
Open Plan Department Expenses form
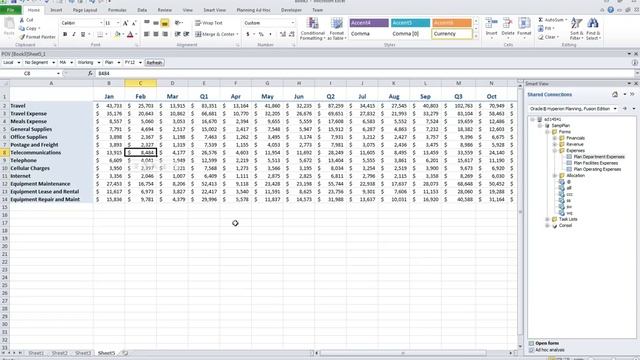[599, 157]
